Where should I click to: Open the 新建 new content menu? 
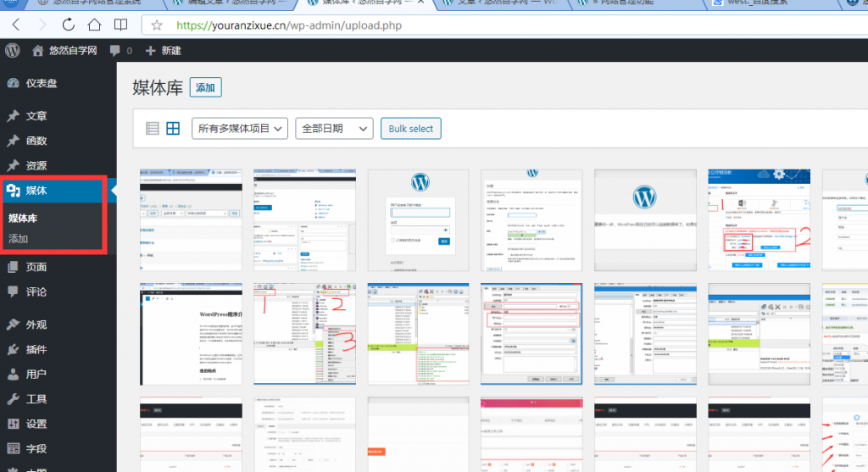164,50
